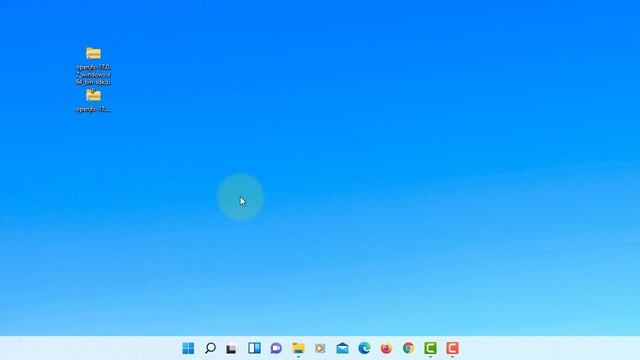Open taskbar Search magnifier

(210, 348)
